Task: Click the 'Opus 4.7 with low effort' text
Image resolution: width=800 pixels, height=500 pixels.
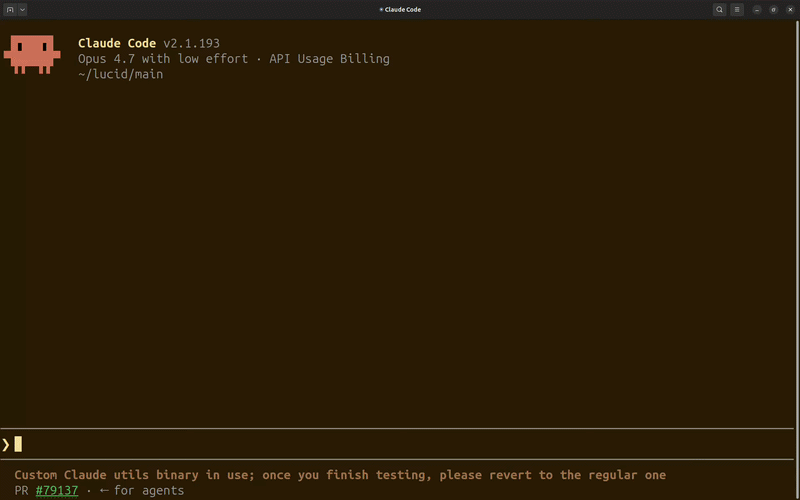Action: (x=163, y=59)
